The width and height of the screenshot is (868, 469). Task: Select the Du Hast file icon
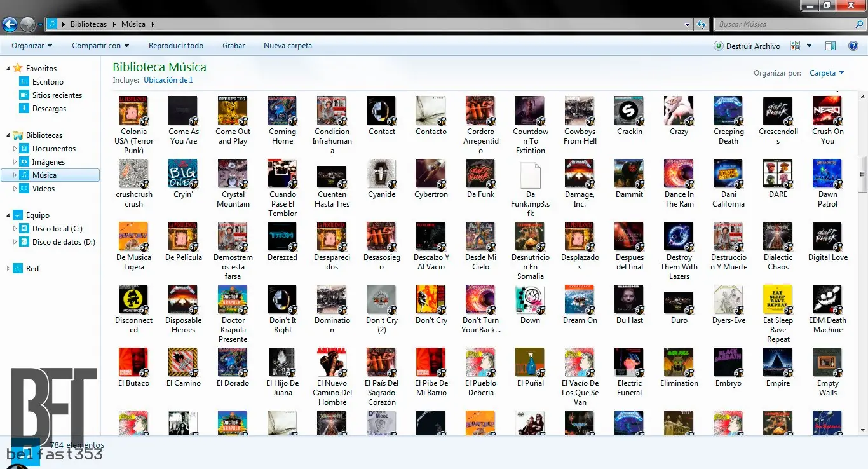click(629, 299)
